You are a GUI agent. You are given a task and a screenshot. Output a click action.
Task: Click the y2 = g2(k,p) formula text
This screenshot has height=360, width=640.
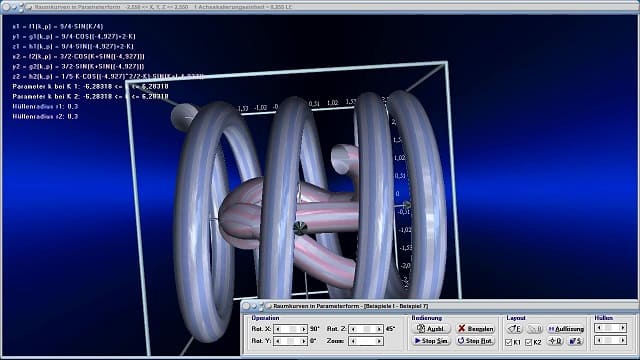coord(78,67)
